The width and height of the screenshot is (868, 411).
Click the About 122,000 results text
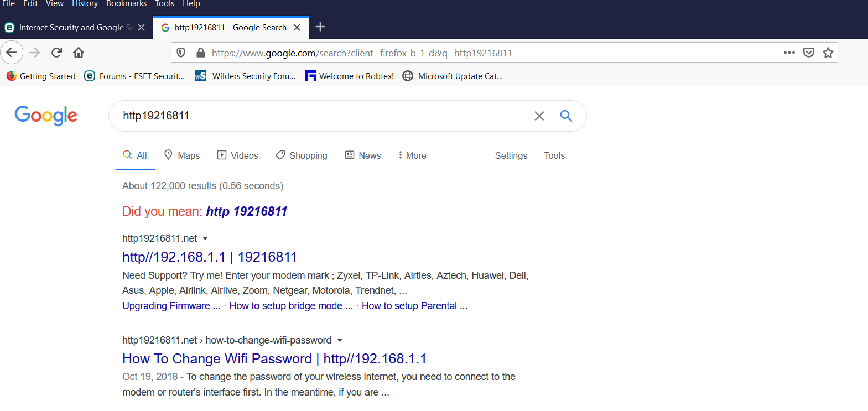(x=202, y=186)
